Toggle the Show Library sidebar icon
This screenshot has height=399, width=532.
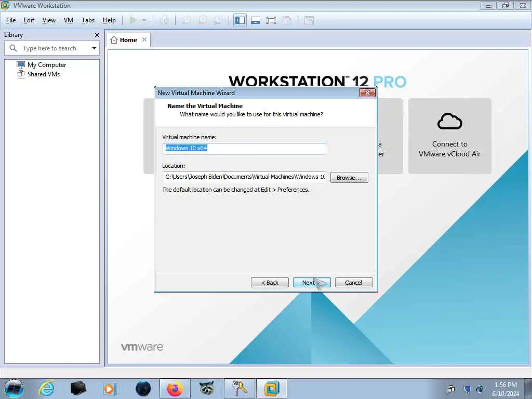[240, 20]
